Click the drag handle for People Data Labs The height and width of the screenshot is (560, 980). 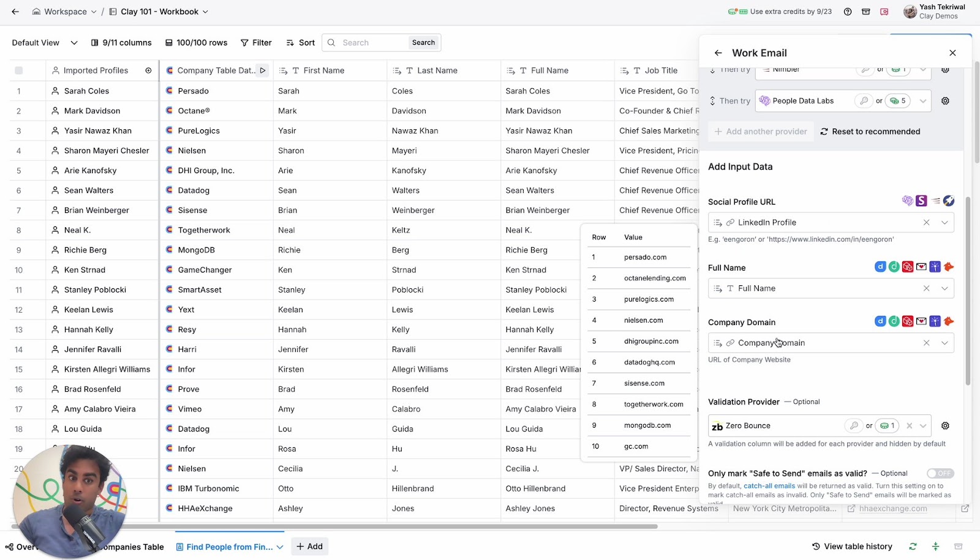[712, 101]
